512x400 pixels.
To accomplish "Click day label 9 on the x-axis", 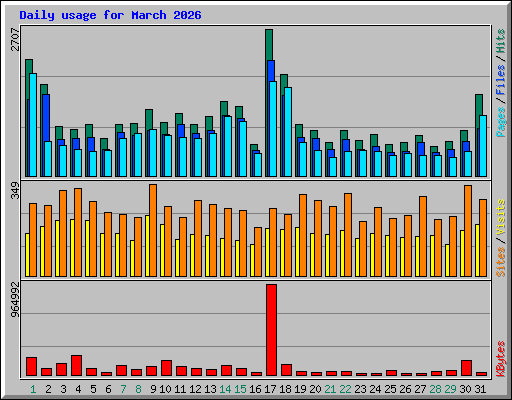I will [x=153, y=389].
